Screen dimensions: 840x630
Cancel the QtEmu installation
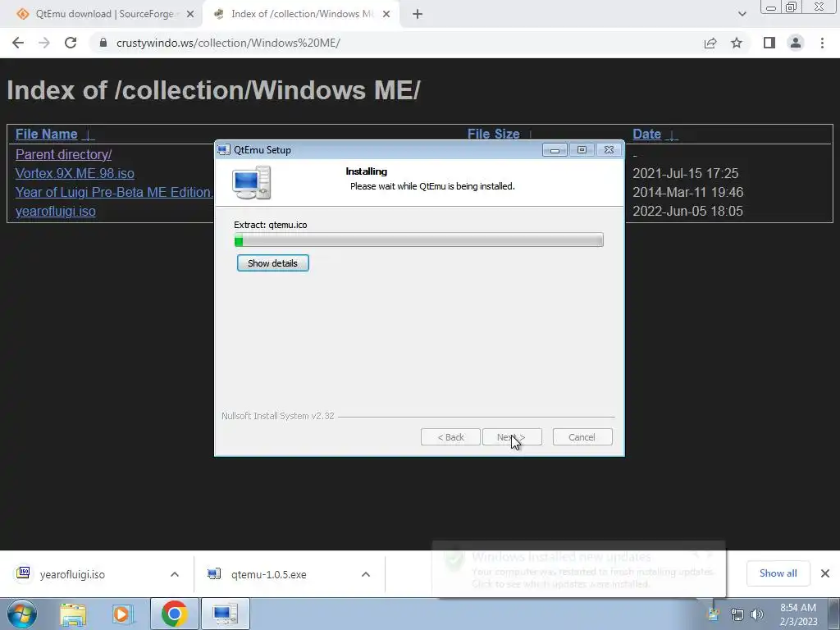click(x=582, y=437)
